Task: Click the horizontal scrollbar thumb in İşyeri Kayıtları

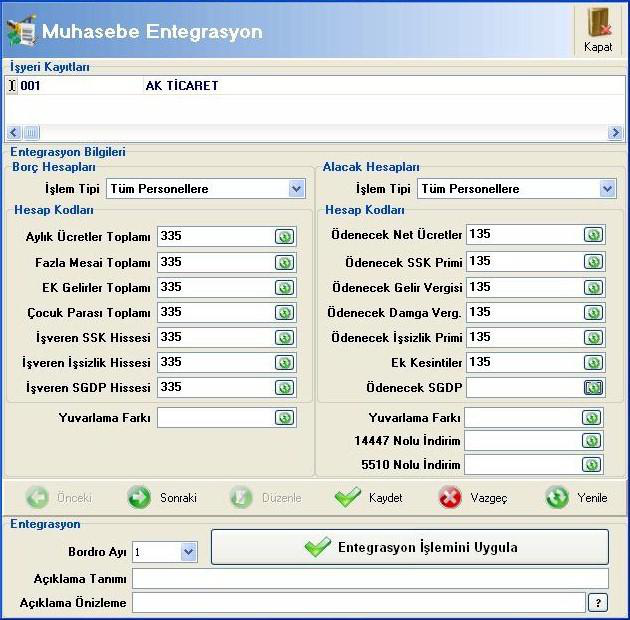Action: (31, 132)
